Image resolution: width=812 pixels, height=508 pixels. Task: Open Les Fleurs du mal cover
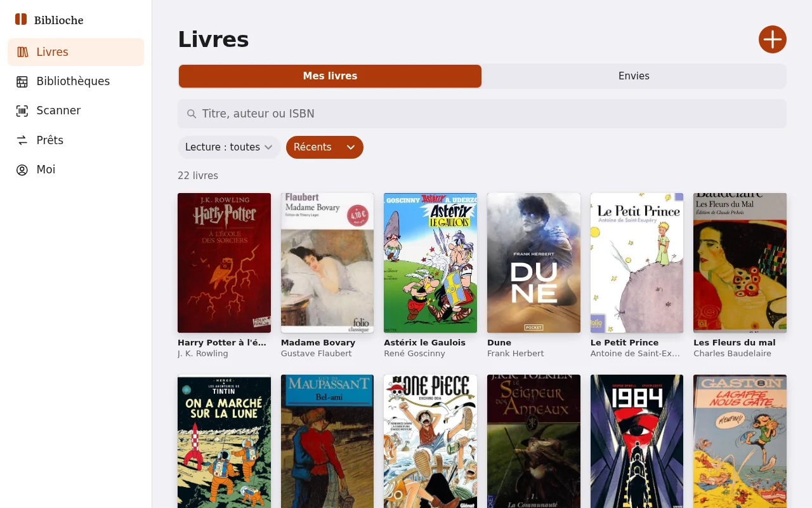coord(740,263)
